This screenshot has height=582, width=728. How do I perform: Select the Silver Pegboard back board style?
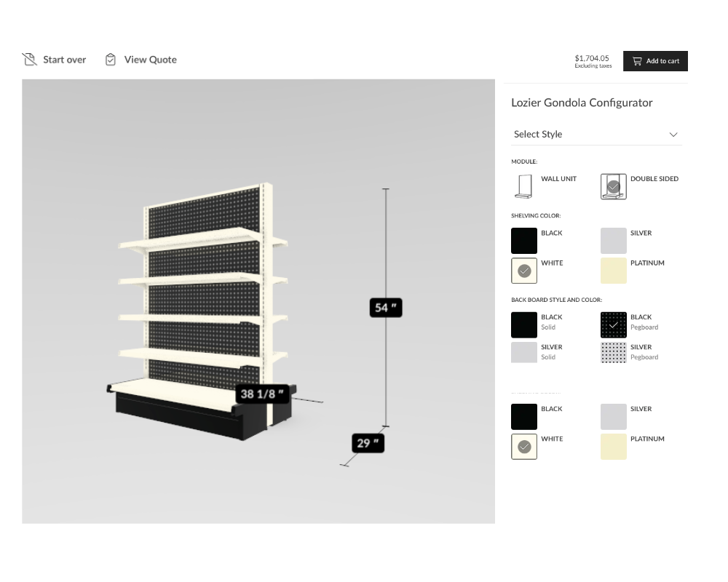(x=613, y=354)
